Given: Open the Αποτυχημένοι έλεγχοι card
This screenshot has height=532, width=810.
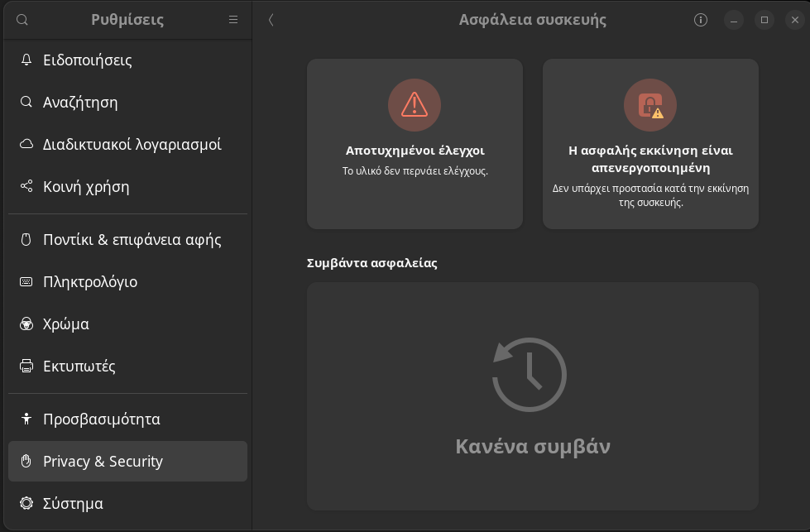Looking at the screenshot, I should click(x=415, y=144).
